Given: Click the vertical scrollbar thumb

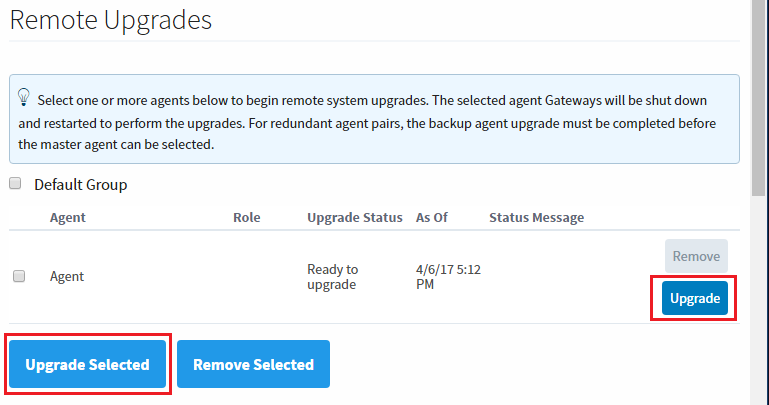Looking at the screenshot, I should tap(758, 98).
